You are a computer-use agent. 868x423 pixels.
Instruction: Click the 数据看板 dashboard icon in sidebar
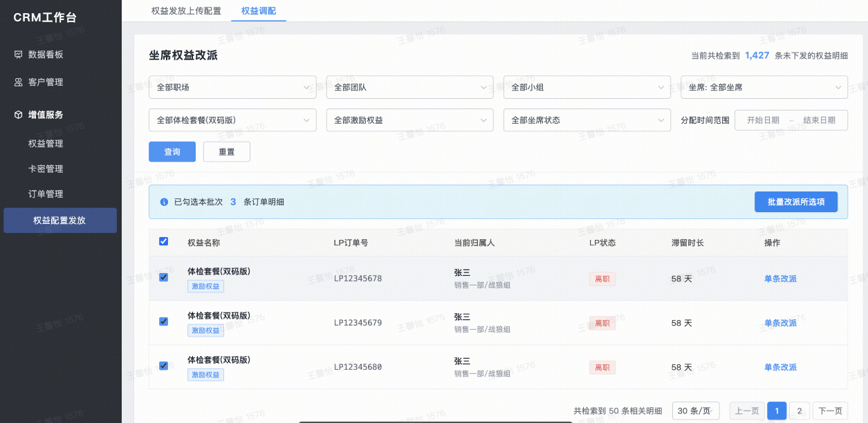pos(19,55)
